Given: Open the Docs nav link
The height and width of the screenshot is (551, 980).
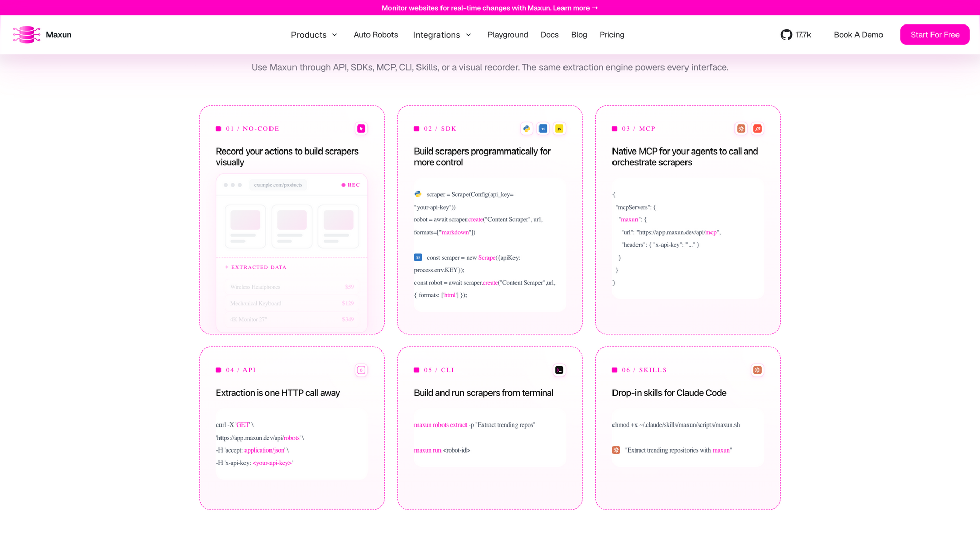Looking at the screenshot, I should [549, 35].
